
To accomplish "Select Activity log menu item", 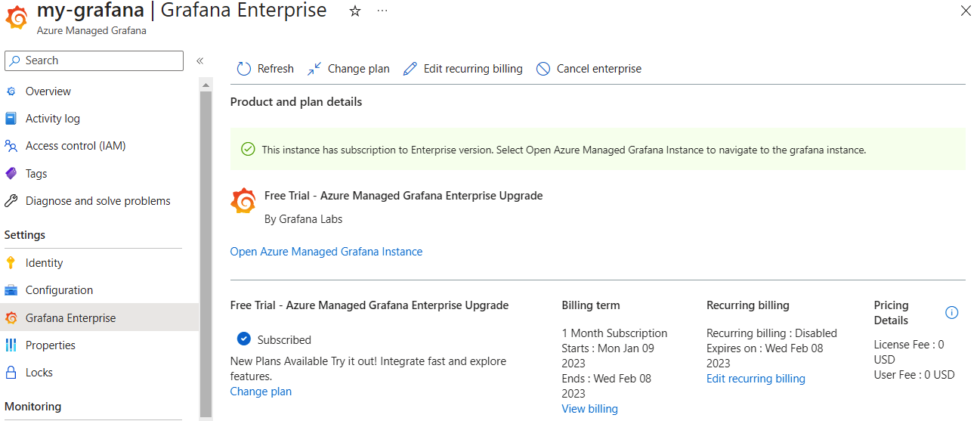I will pos(52,119).
